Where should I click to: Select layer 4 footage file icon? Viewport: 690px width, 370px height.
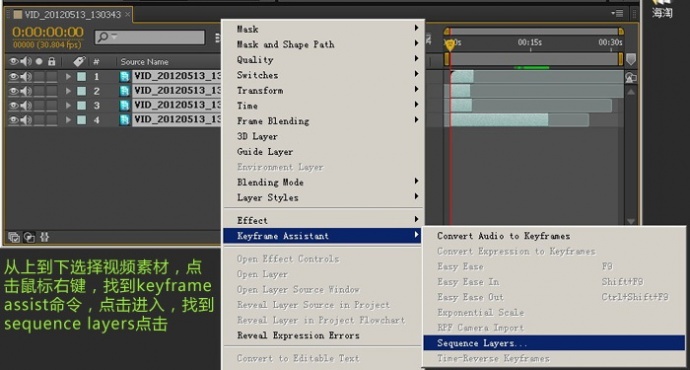(125, 120)
